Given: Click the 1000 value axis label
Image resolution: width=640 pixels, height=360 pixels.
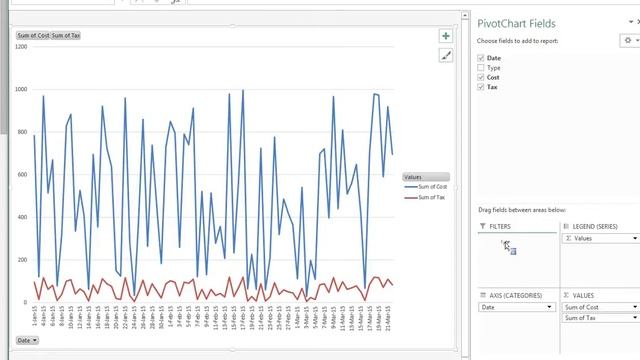Looking at the screenshot, I should click(21, 89).
